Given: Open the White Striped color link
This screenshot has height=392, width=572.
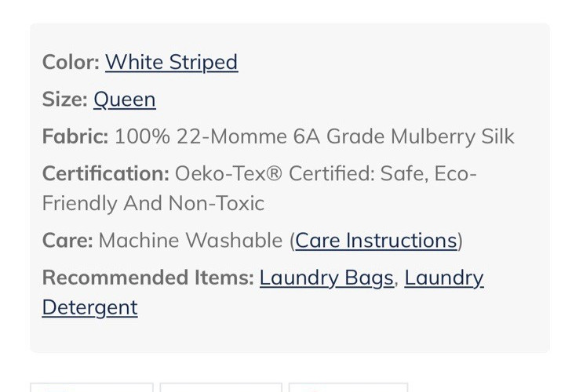Looking at the screenshot, I should [172, 63].
